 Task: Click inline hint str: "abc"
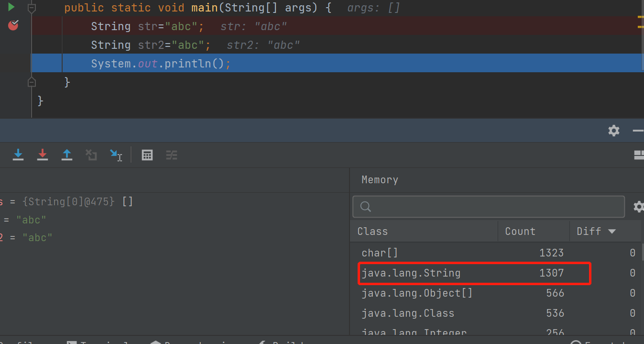(254, 26)
